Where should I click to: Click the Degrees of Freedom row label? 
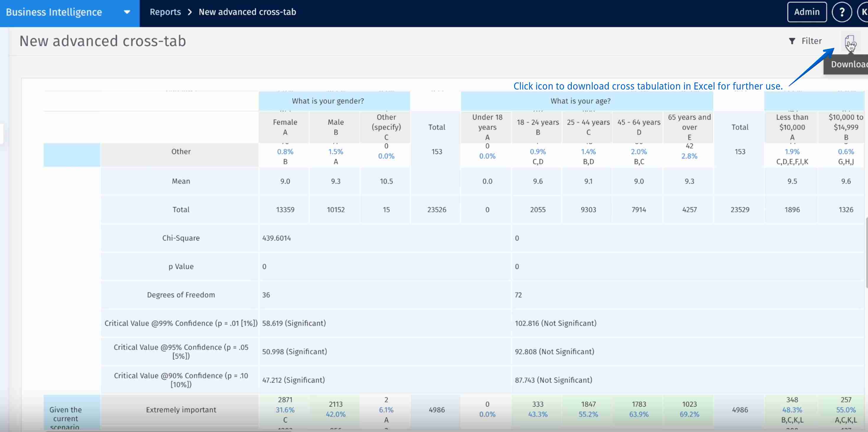181,295
